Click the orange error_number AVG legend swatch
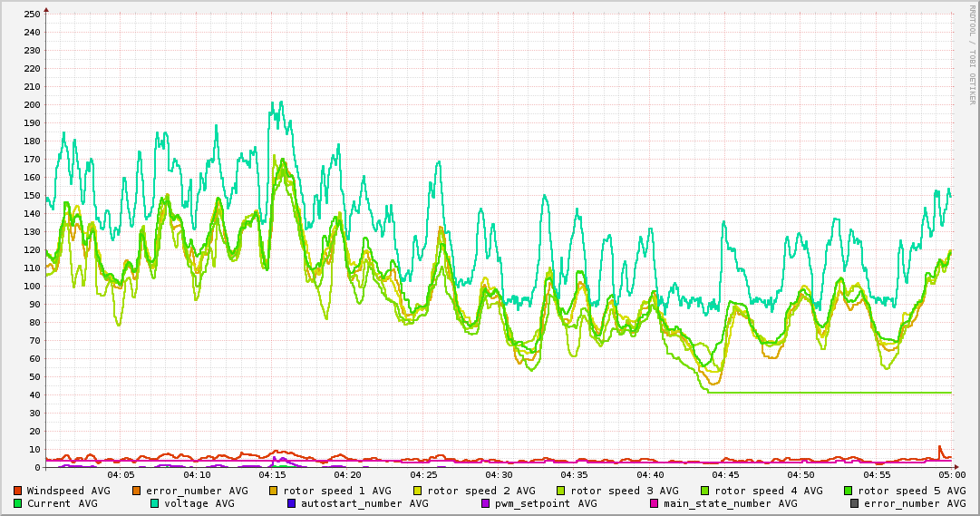The height and width of the screenshot is (516, 980). pyautogui.click(x=137, y=491)
